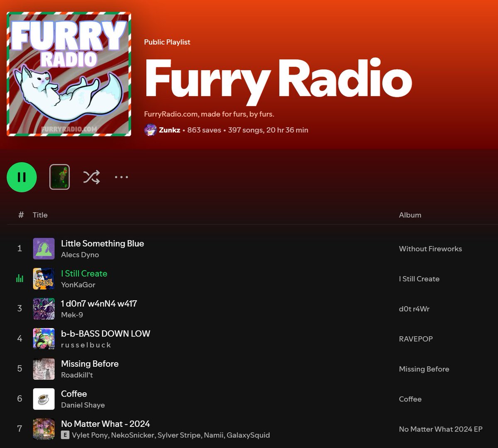Open artist Sylver Stripe

pos(180,435)
